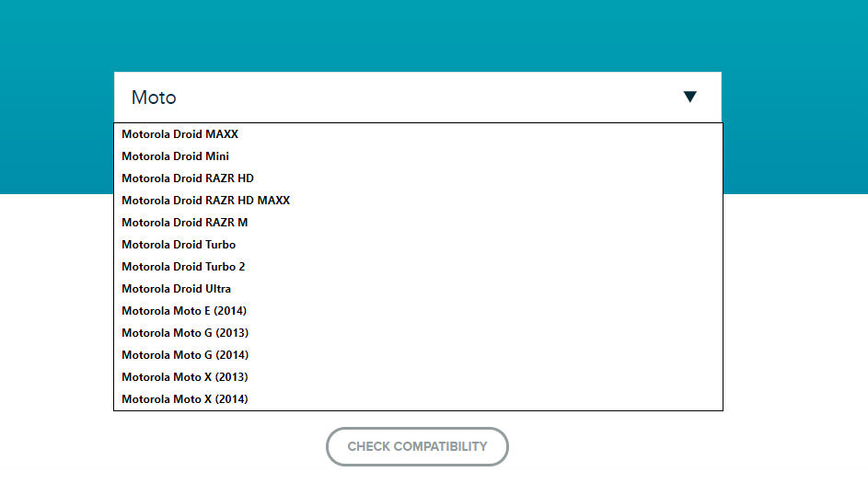This screenshot has height=495, width=868.
Task: Select Motorola Moto X (2014)
Action: [418, 399]
